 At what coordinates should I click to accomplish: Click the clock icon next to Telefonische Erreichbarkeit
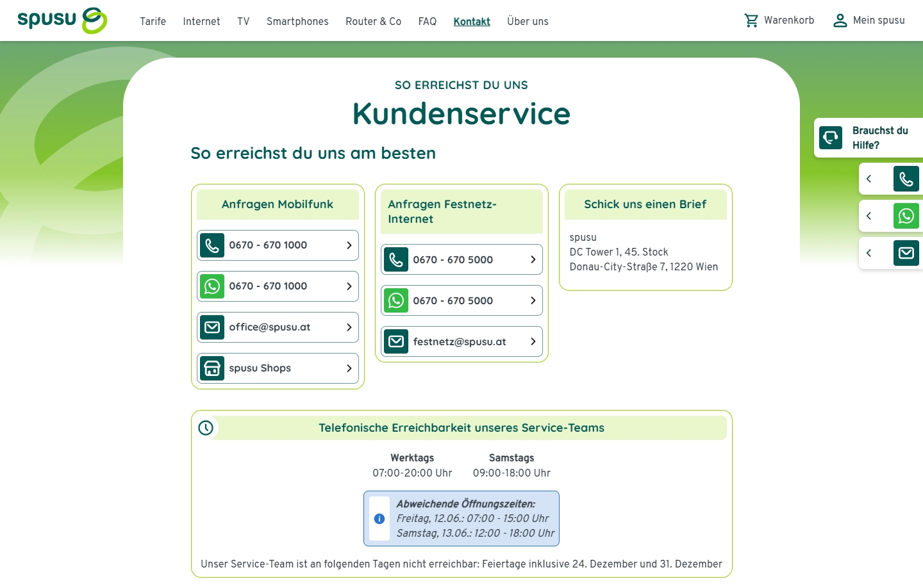point(206,428)
